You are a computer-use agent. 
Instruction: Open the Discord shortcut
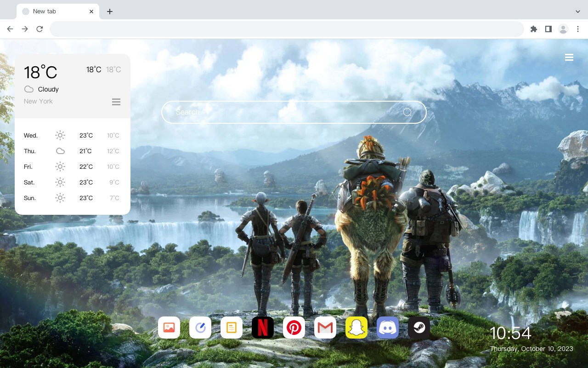(388, 328)
